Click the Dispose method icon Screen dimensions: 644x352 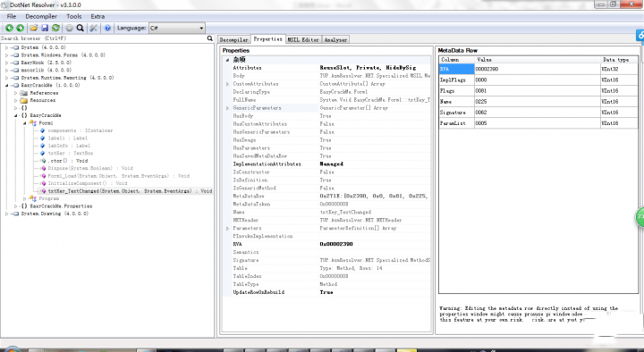pyautogui.click(x=43, y=168)
